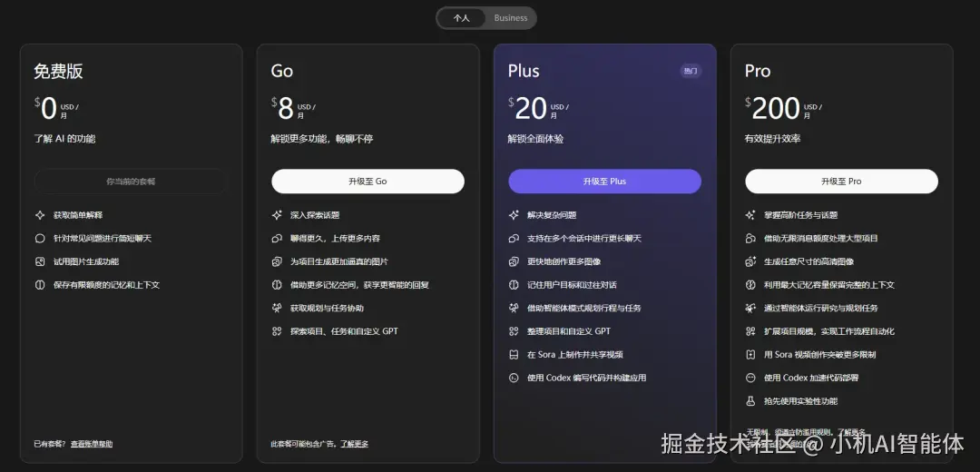Open the 了解更多 link in Go card

pyautogui.click(x=355, y=444)
